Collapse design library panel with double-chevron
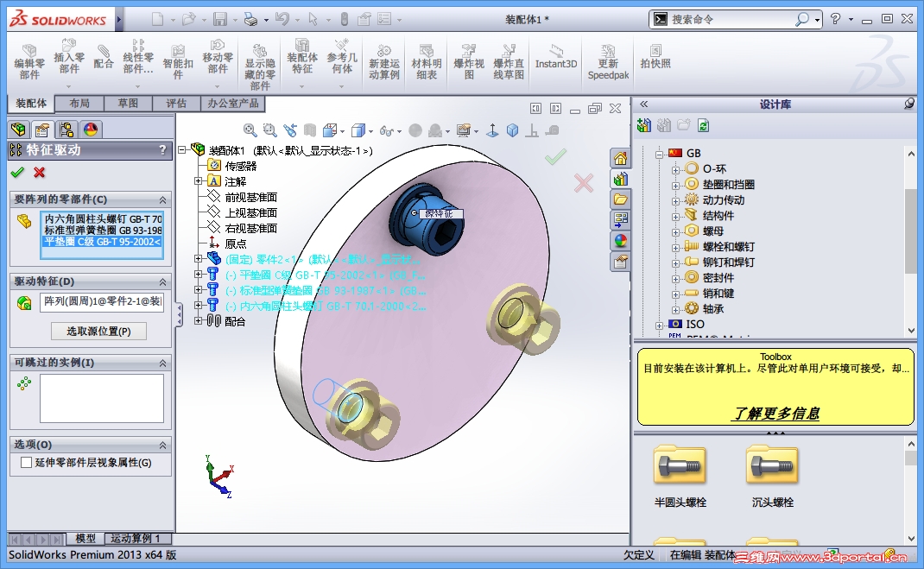 point(643,104)
